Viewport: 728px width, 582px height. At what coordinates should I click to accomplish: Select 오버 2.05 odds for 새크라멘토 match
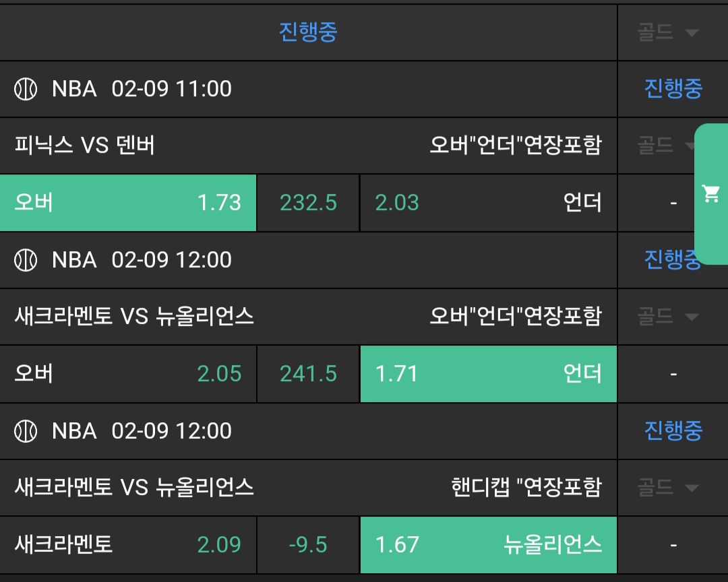(x=128, y=374)
